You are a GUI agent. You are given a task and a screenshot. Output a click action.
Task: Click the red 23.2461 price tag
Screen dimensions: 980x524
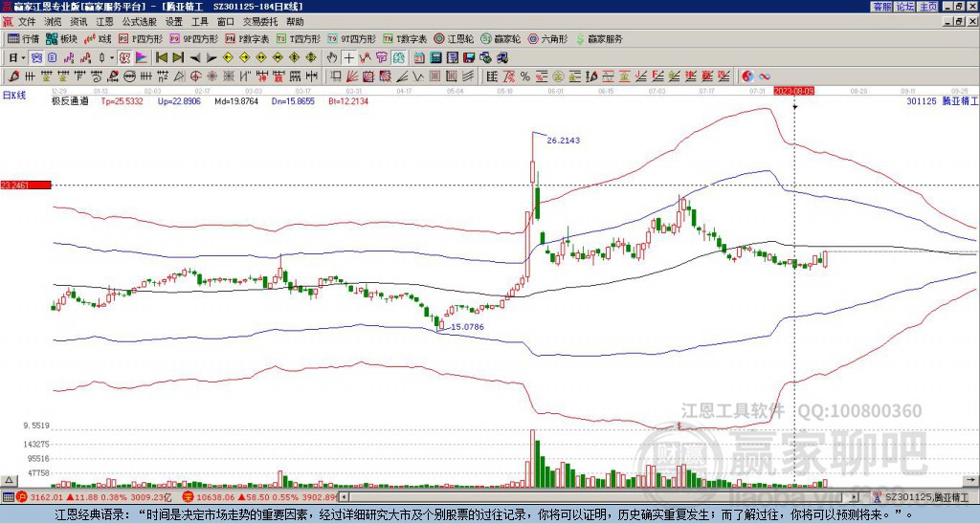[25, 185]
